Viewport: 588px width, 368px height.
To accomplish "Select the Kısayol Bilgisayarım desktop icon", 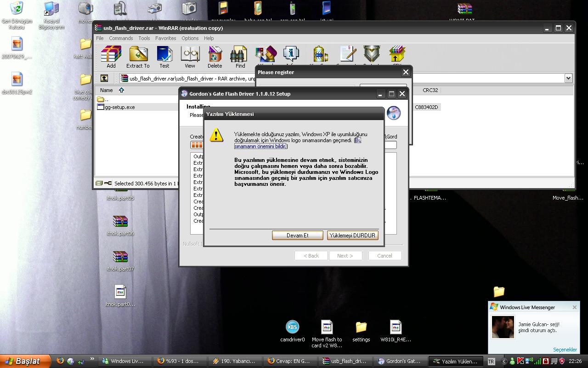I will click(51, 15).
